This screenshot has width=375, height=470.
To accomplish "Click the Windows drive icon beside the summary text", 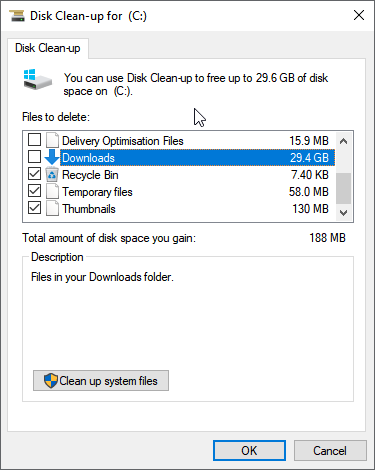I will pos(38,79).
